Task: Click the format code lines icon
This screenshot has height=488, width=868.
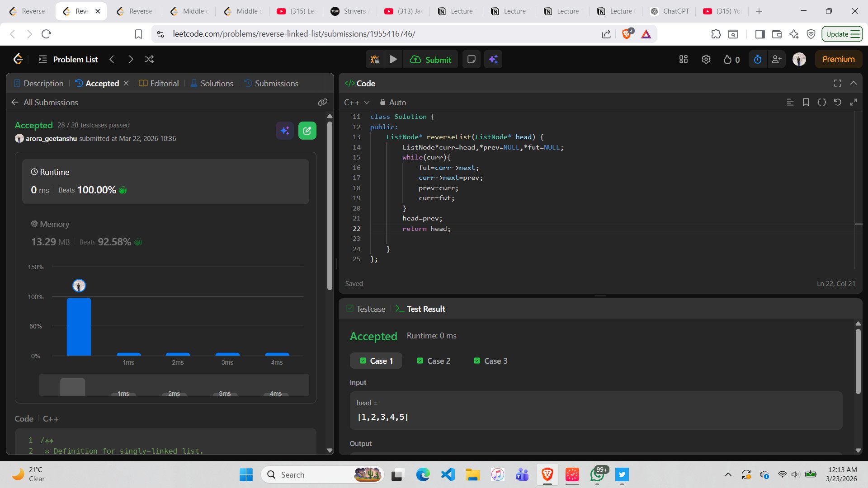Action: pos(790,102)
